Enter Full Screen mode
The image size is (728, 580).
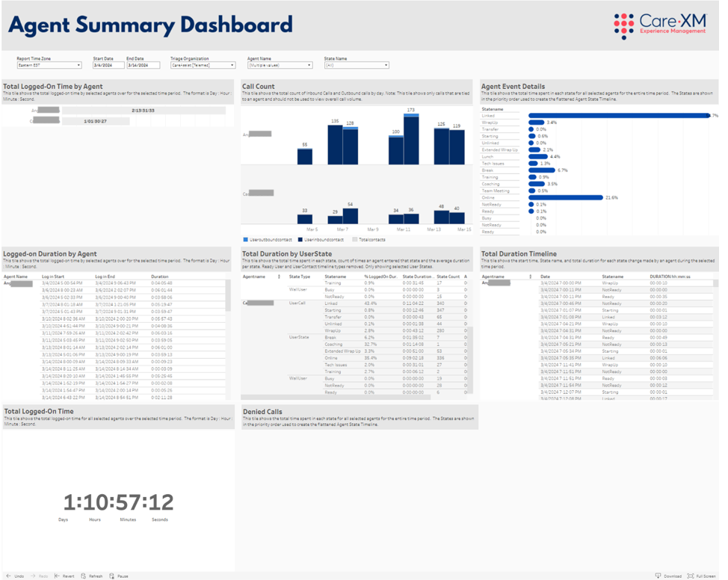click(x=691, y=576)
